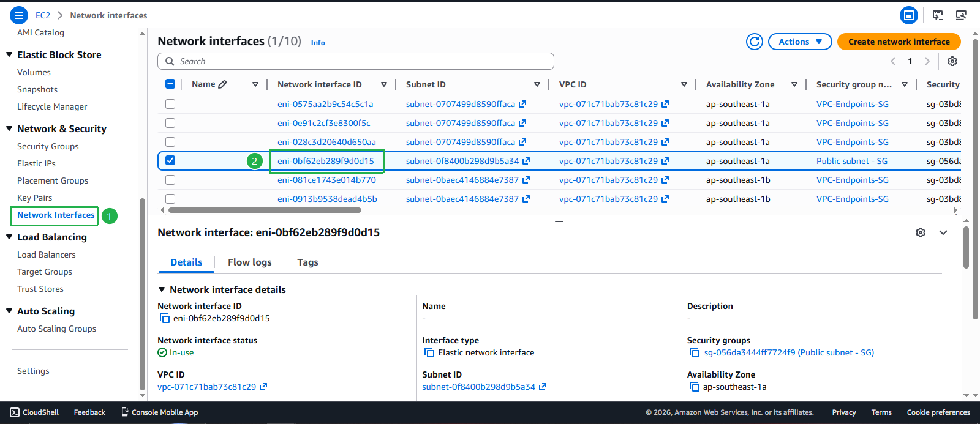Collapse the Network & Security section
The image size is (980, 424).
click(x=9, y=128)
